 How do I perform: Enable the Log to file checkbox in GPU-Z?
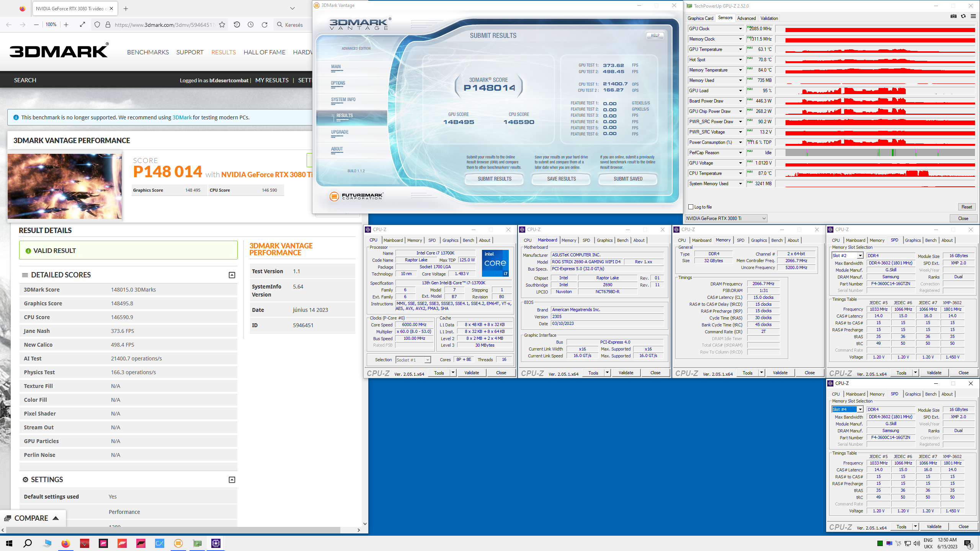click(691, 207)
